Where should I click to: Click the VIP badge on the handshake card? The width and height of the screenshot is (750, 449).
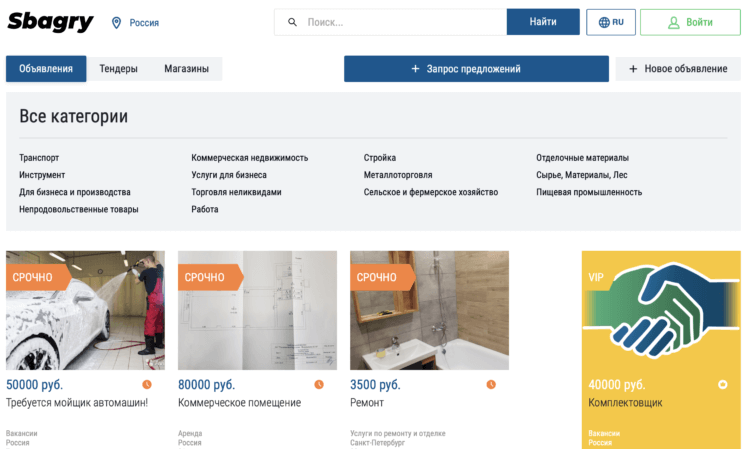pos(598,277)
